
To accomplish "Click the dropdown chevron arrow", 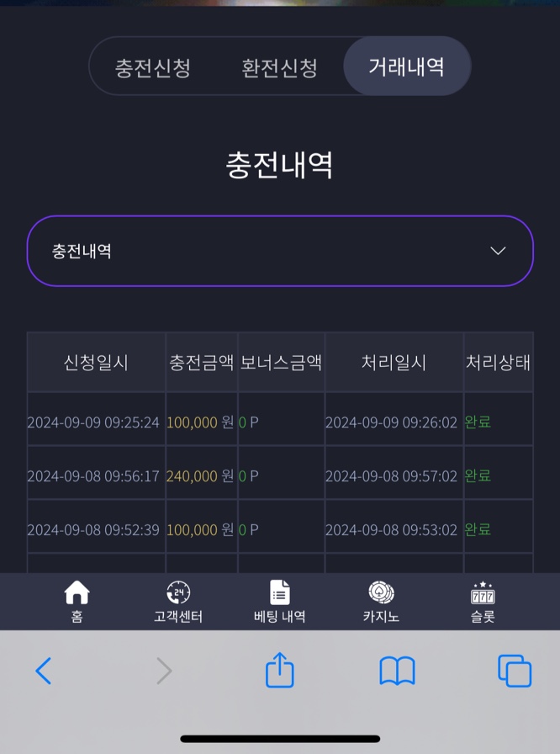I will (x=498, y=251).
